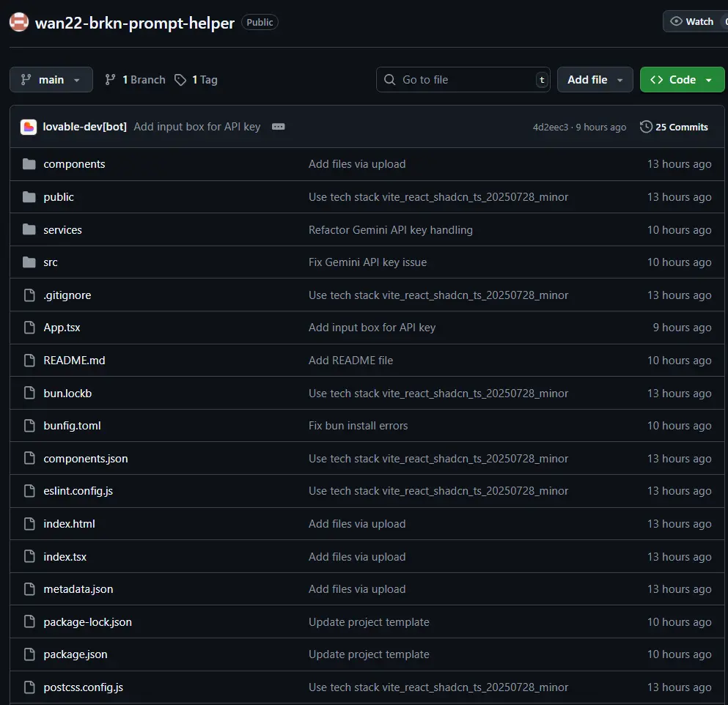Image resolution: width=728 pixels, height=705 pixels.
Task: Open the 'Fix bun install errors' commit message
Action: pos(358,426)
